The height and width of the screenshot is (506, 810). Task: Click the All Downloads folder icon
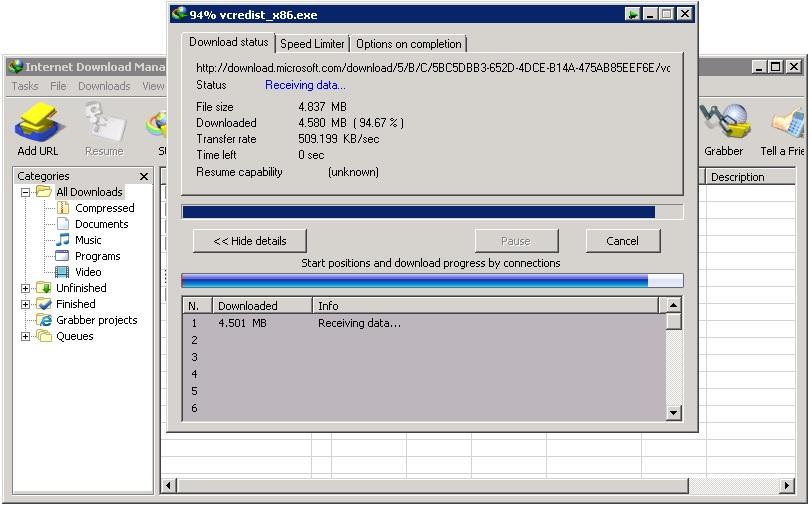(43, 192)
